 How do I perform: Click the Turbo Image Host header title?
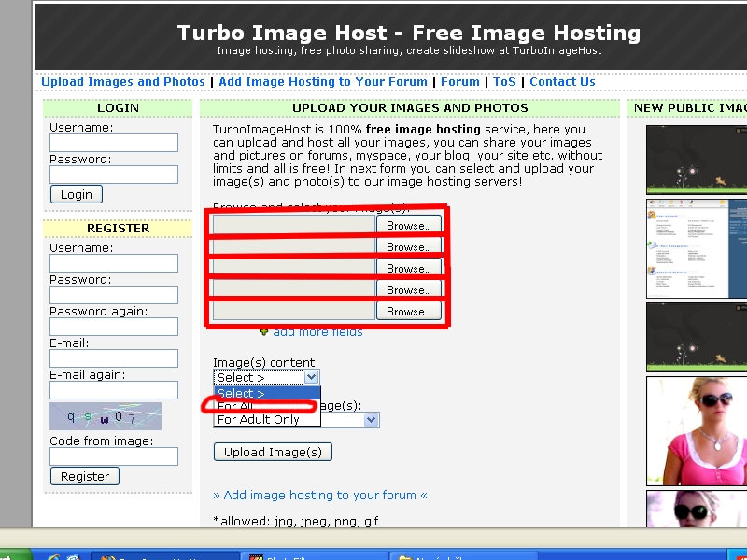pyautogui.click(x=409, y=33)
